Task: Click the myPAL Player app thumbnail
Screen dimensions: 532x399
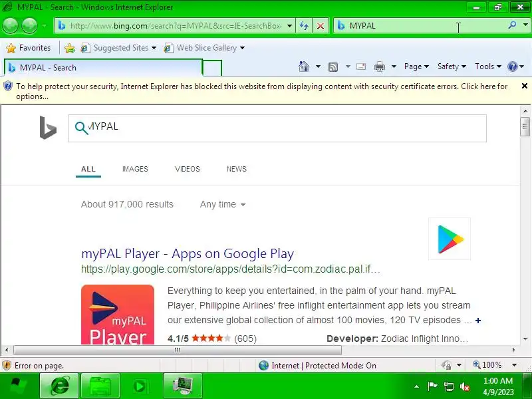Action: [118, 315]
